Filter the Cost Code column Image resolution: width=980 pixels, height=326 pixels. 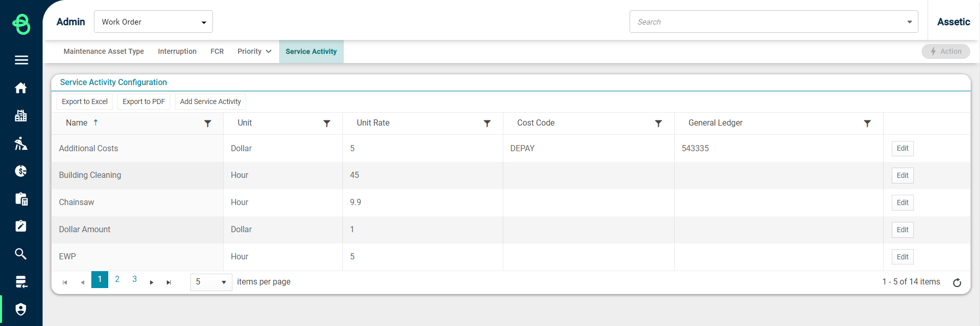click(x=658, y=124)
